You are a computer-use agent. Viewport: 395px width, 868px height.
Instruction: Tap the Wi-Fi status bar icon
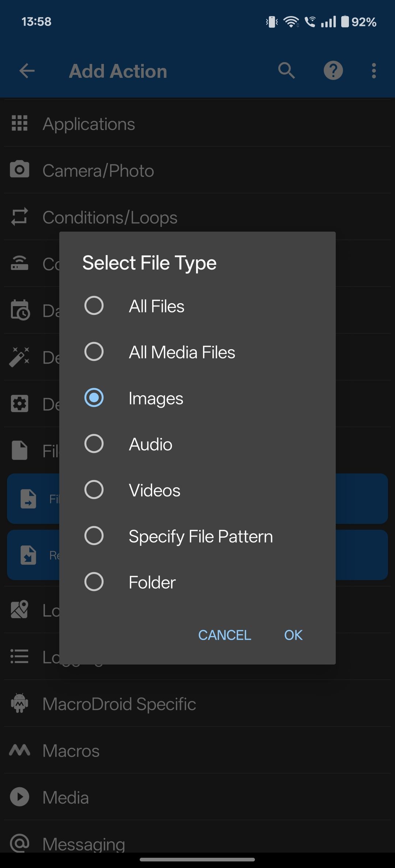pos(291,22)
